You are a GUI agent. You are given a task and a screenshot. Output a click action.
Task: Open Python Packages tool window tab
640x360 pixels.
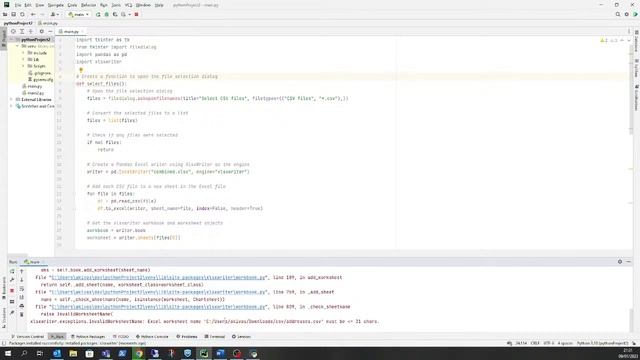88,337
